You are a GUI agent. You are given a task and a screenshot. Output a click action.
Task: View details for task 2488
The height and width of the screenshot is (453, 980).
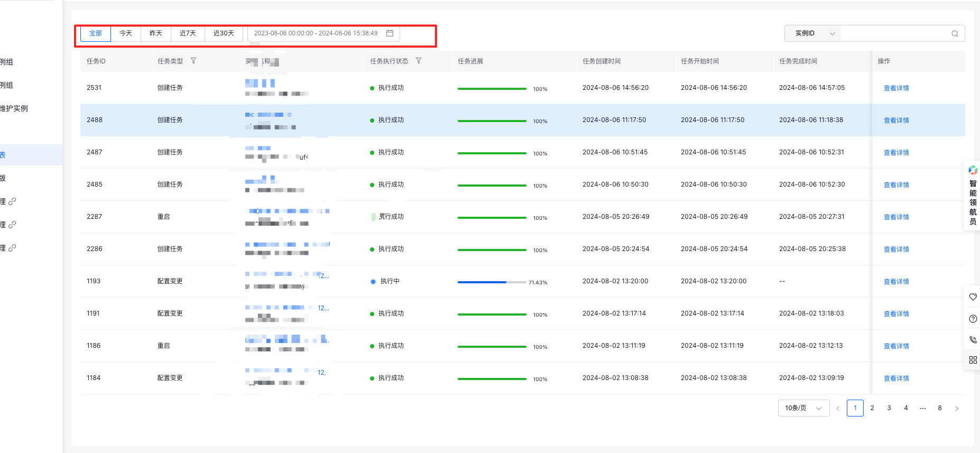(896, 121)
